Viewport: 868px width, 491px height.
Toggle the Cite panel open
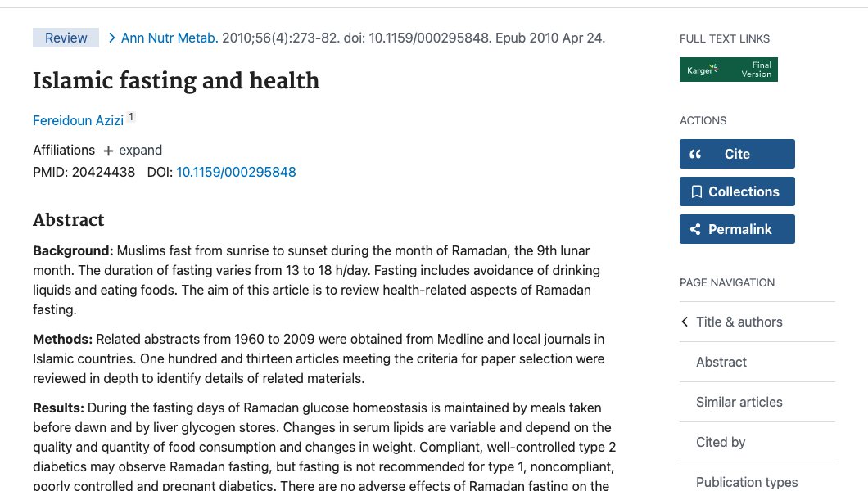737,153
